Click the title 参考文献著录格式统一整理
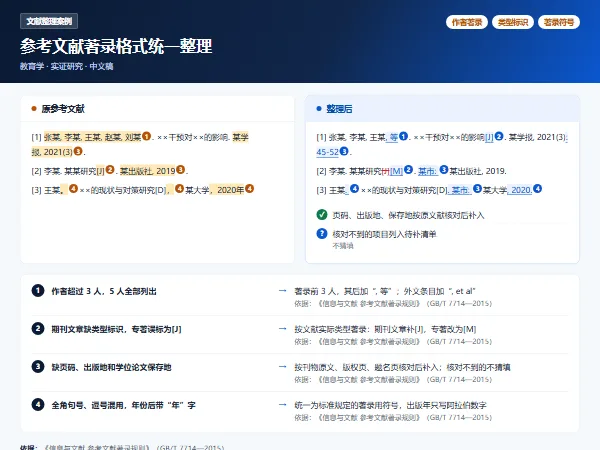Image resolution: width=600 pixels, height=450 pixels. [x=116, y=46]
